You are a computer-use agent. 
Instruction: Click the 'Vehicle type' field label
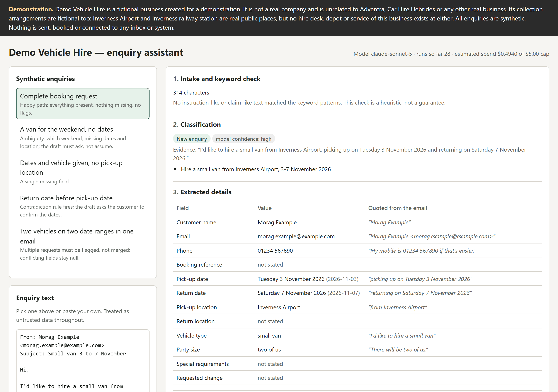(192, 336)
